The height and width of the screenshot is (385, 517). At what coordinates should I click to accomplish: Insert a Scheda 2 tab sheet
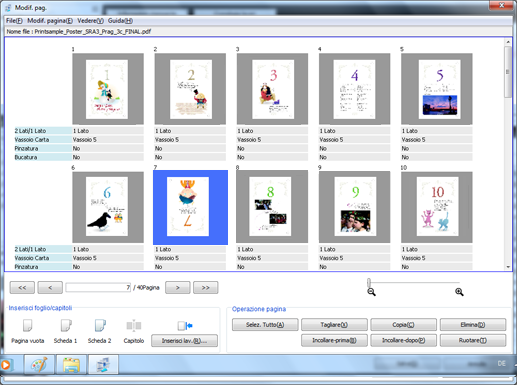(x=100, y=326)
